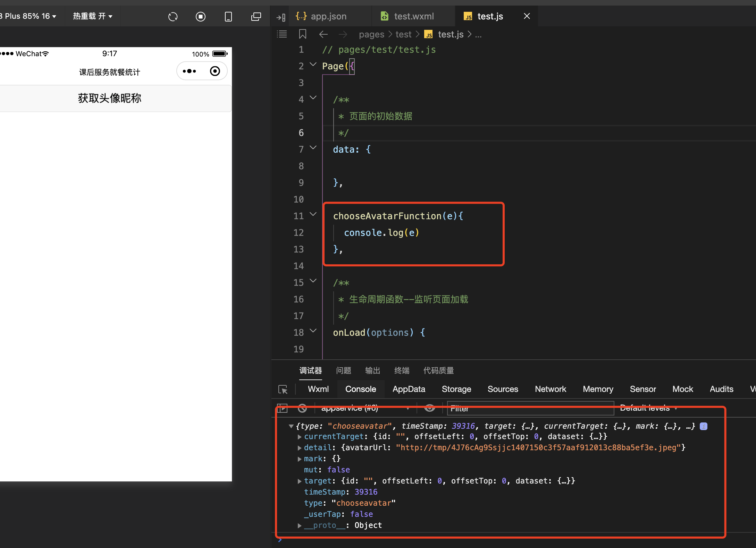Close the test.js editor tab
Image resolution: width=756 pixels, height=548 pixels.
527,16
